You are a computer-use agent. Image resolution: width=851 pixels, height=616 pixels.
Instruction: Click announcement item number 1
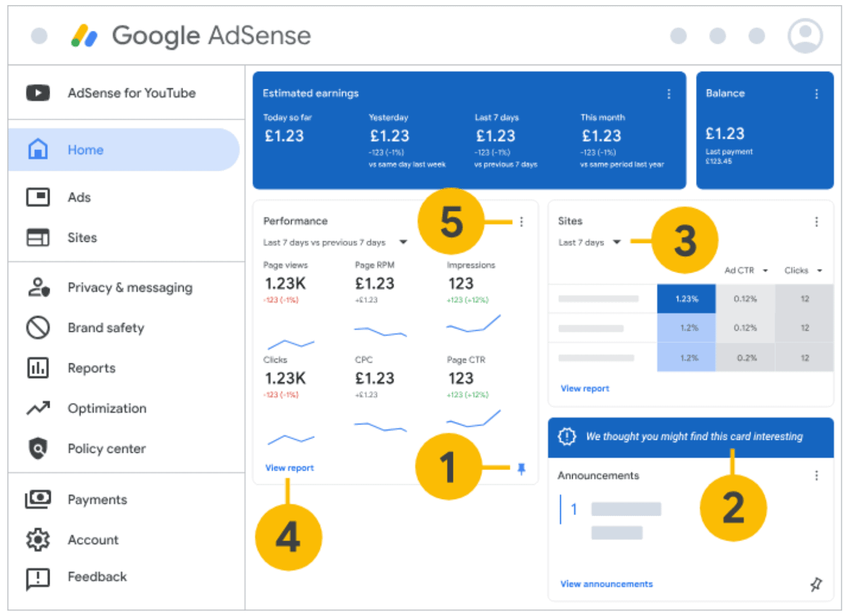(x=574, y=509)
